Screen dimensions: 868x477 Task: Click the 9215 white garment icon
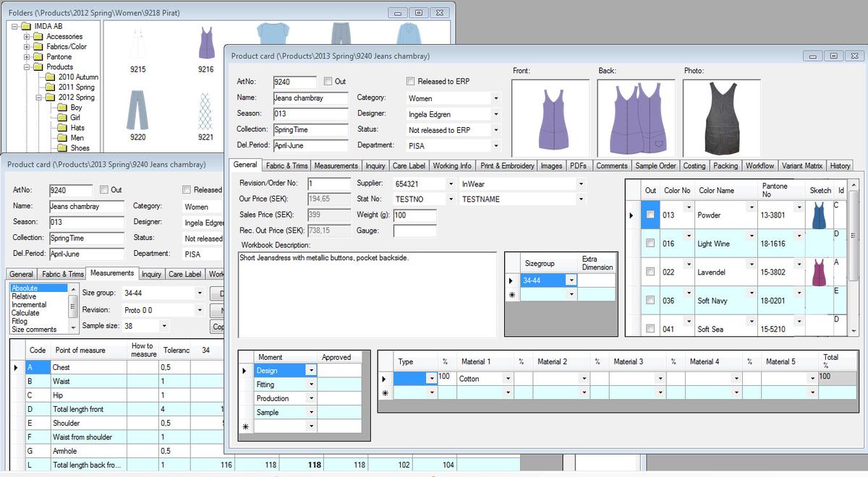[x=137, y=44]
